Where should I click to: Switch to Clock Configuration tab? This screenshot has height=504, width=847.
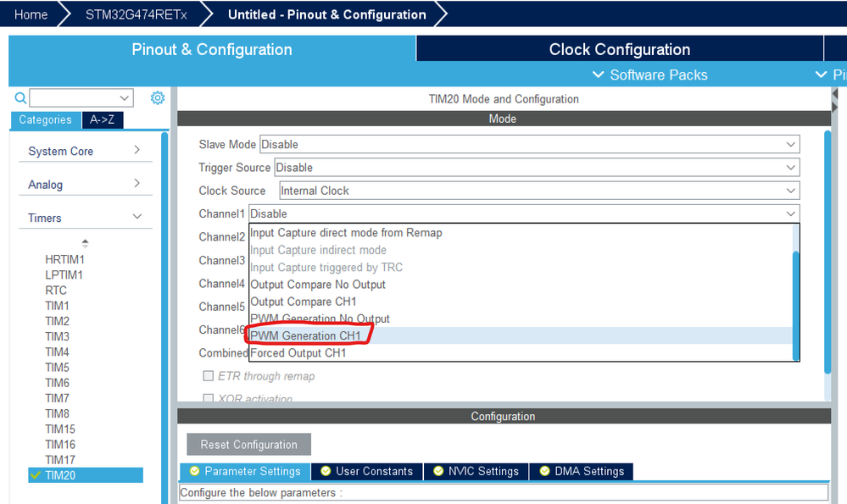620,49
